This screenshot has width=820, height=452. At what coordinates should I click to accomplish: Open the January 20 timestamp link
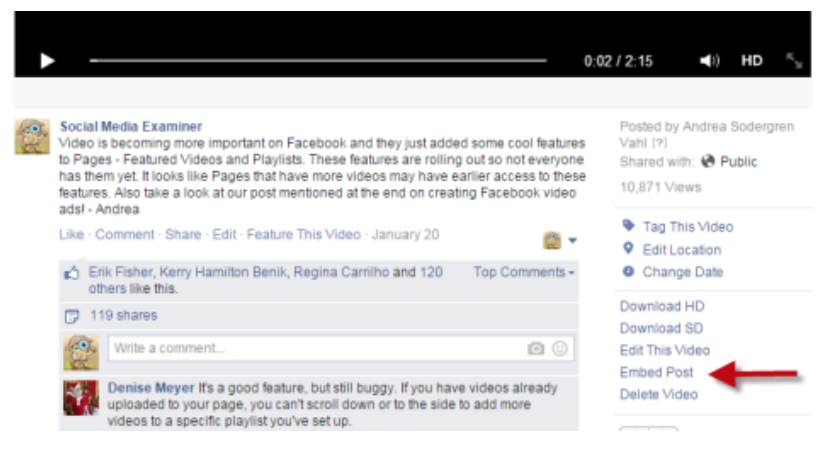(x=405, y=234)
